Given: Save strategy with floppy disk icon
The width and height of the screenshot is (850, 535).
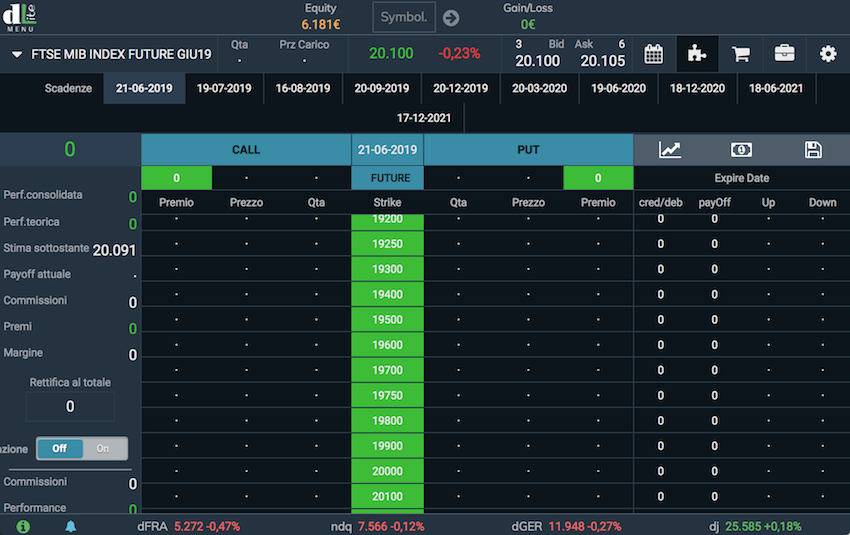Looking at the screenshot, I should [813, 150].
